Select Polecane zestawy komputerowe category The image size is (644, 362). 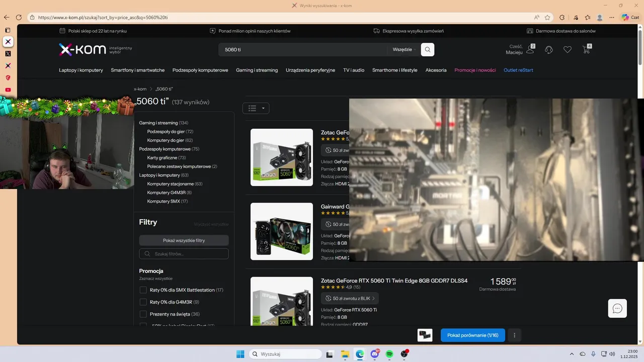click(182, 166)
